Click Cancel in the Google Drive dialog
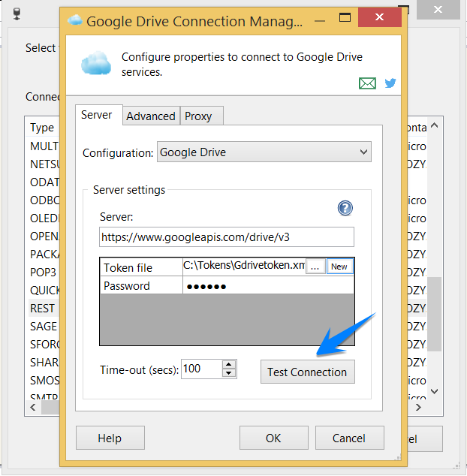This screenshot has width=467, height=476. coord(349,438)
